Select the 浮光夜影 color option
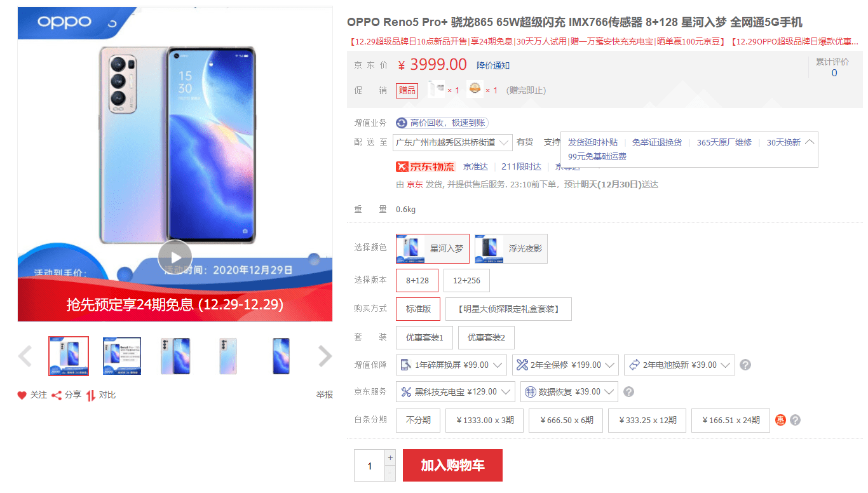The width and height of the screenshot is (868, 493). point(511,248)
